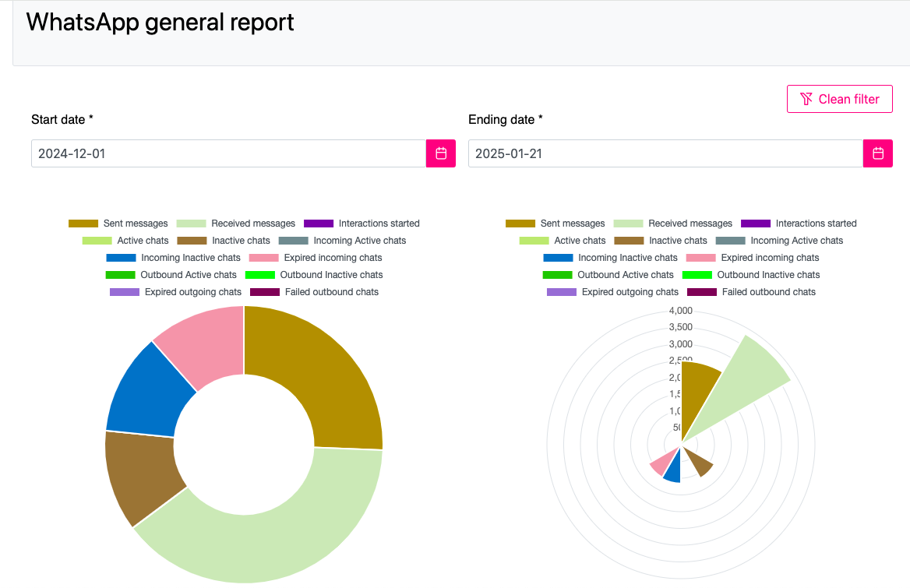Toggle Incoming Inactive chats in right legend

click(611, 258)
